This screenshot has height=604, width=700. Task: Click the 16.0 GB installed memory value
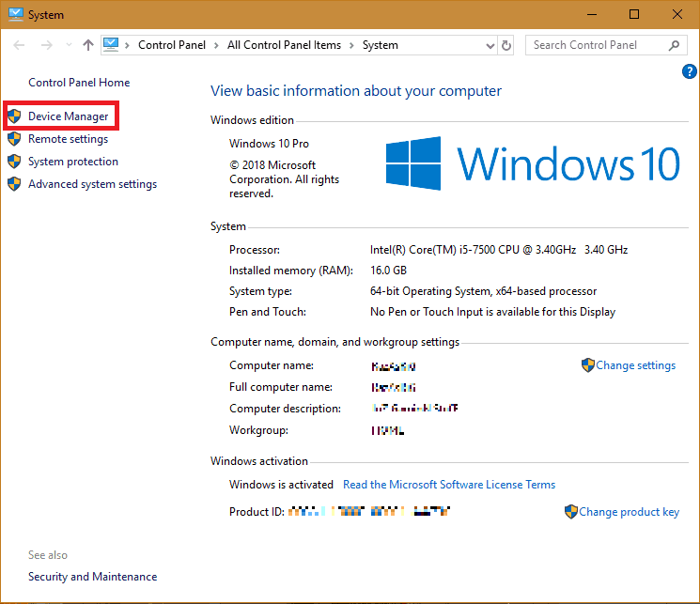click(388, 271)
